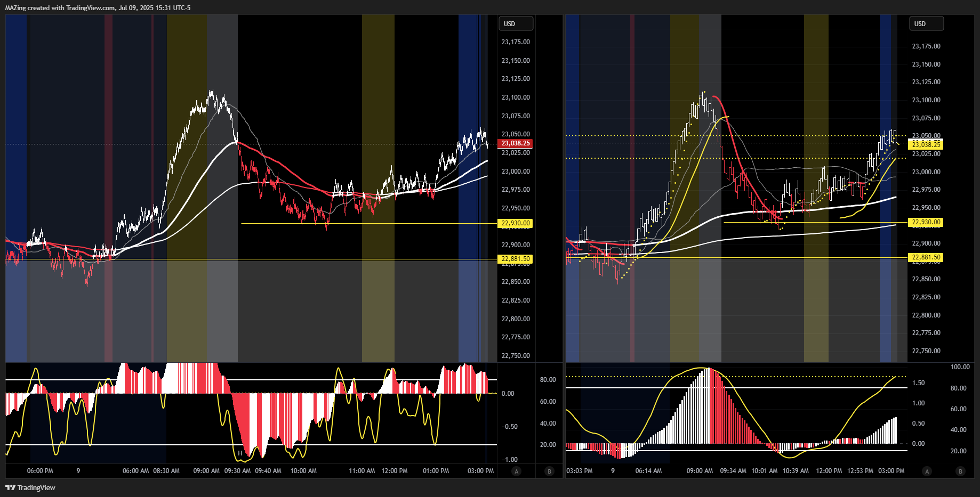Select the 22,930.00 line label on the left chart
The image size is (980, 497).
click(515, 223)
